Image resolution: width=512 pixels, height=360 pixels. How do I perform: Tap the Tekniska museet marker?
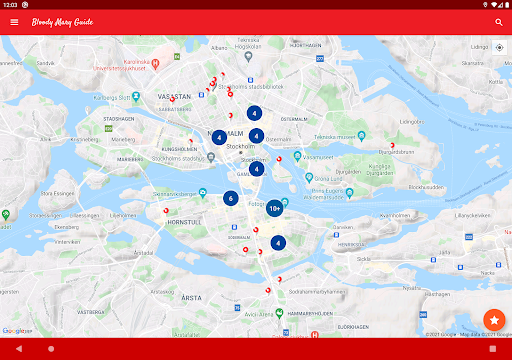point(361,136)
